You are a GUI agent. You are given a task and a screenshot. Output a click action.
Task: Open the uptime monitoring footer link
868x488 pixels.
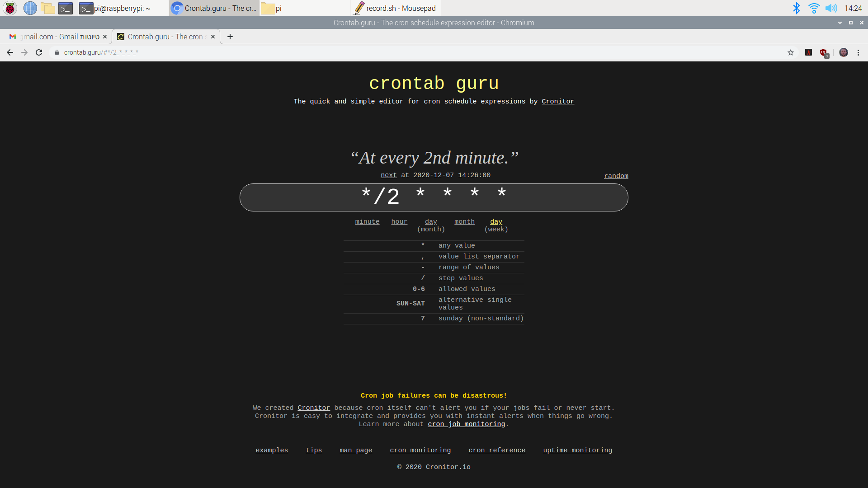pyautogui.click(x=578, y=450)
